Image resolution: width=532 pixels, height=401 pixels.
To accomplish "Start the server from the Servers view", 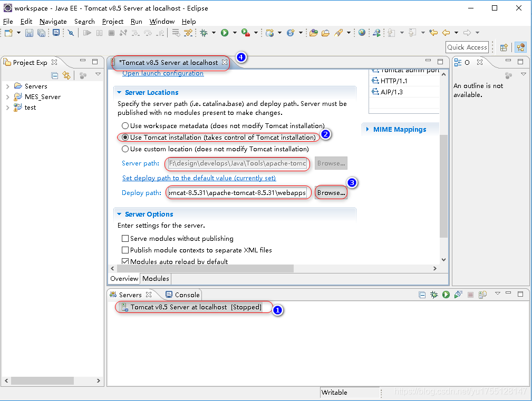I will click(446, 295).
